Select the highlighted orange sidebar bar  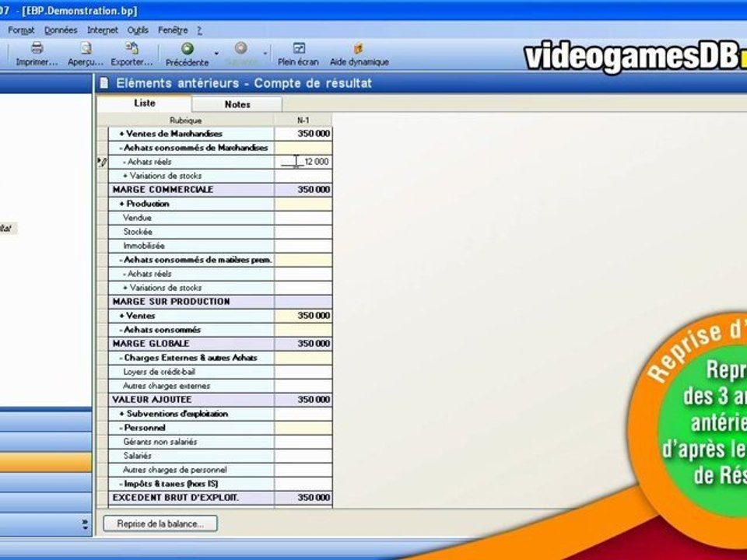click(46, 462)
